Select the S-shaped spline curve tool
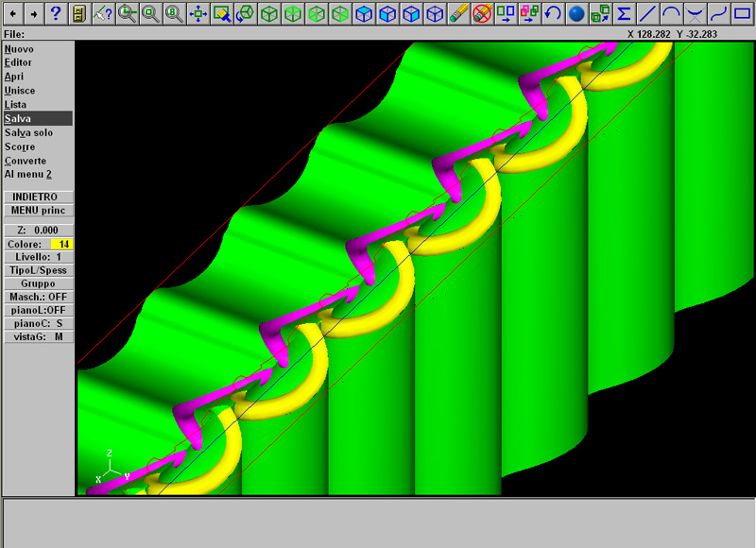This screenshot has width=756, height=548. (718, 14)
